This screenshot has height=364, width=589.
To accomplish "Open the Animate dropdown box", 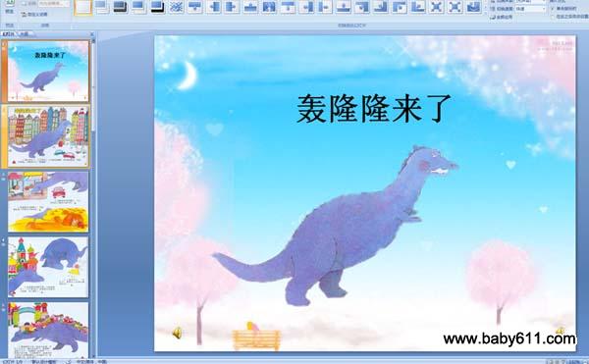I will coord(54,3).
